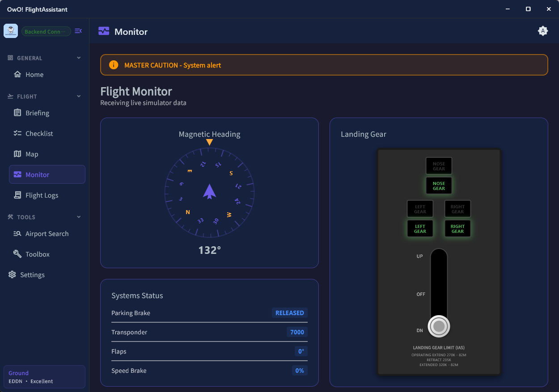
Task: Click the Speed Brake 0% value badge
Action: 300,371
